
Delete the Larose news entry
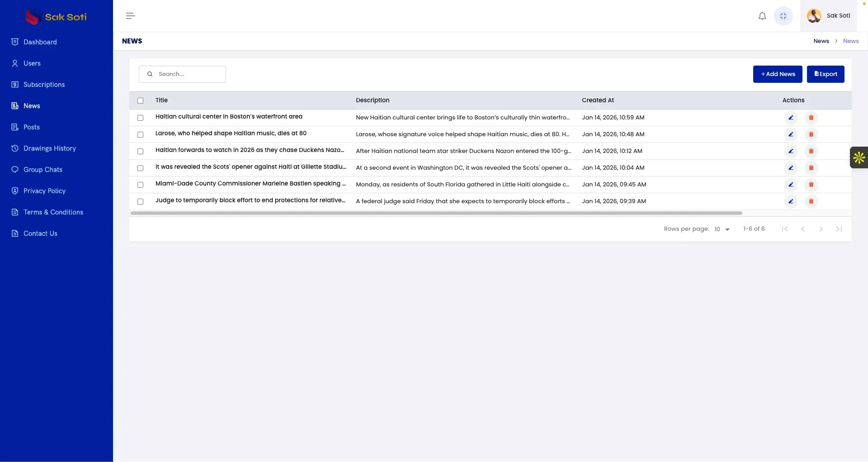coord(811,134)
